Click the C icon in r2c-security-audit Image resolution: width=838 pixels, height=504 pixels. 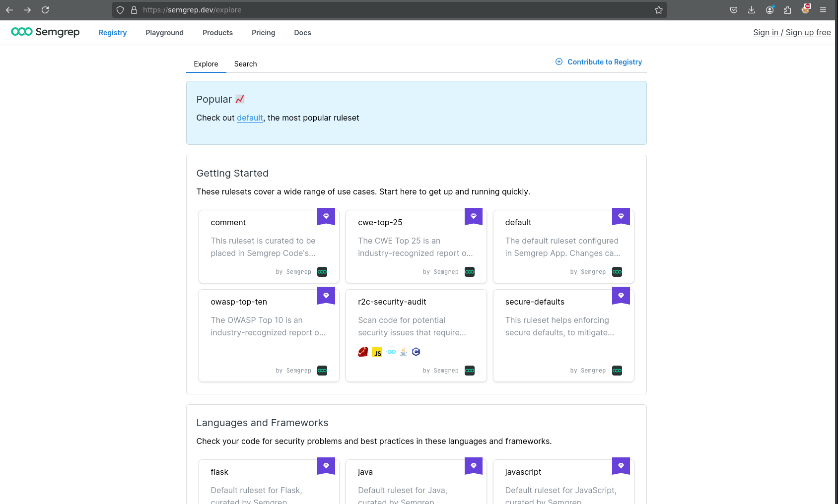point(416,352)
